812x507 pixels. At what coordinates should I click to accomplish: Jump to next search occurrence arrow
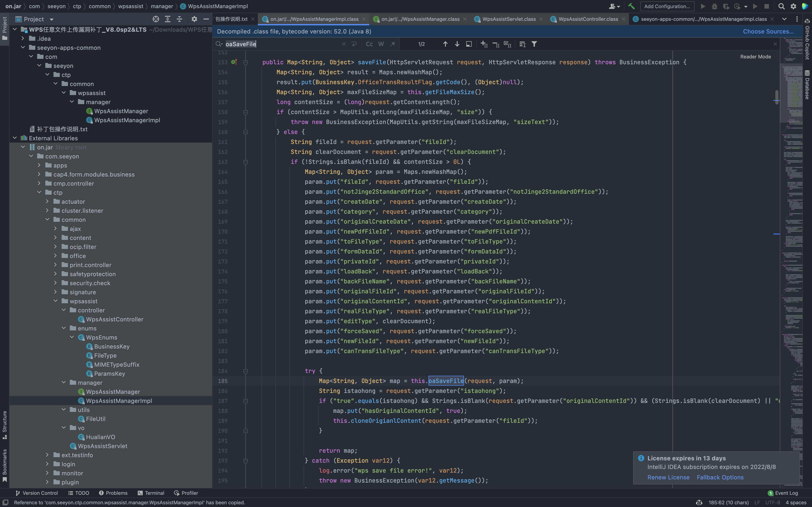[457, 44]
